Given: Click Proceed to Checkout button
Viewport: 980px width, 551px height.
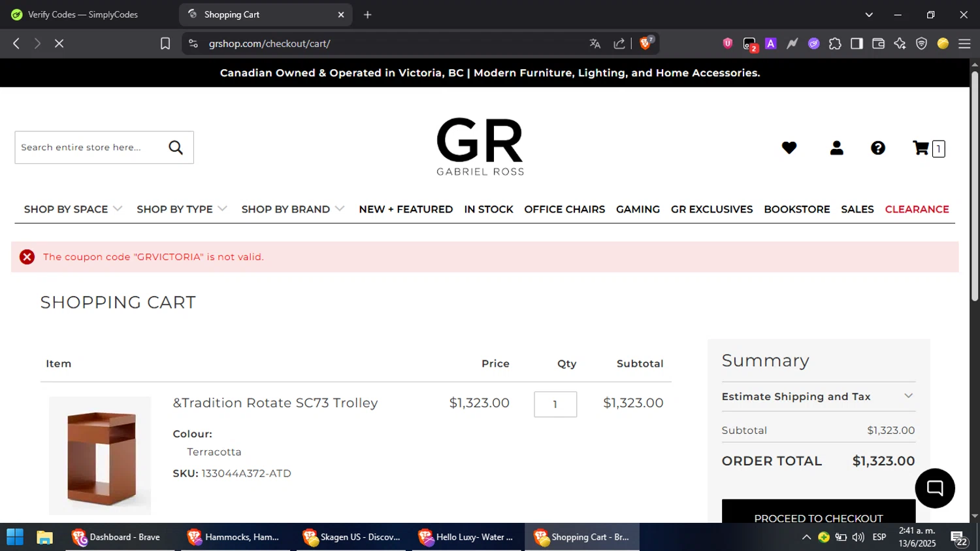Looking at the screenshot, I should 818,512.
